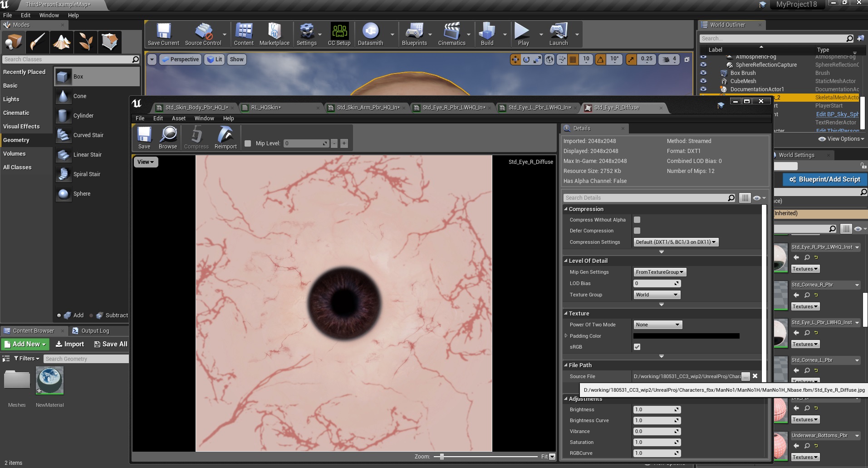
Task: Click Reimport in texture editor toolbar
Action: (226, 138)
